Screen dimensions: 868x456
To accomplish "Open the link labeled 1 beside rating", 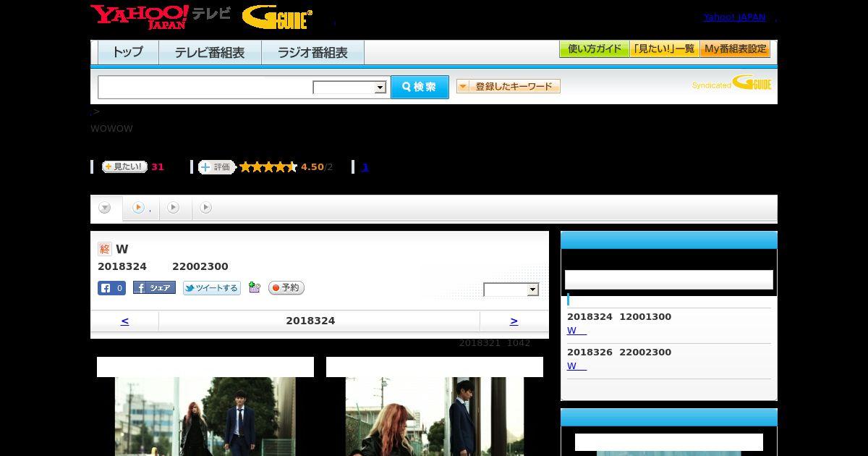I will click(x=365, y=167).
